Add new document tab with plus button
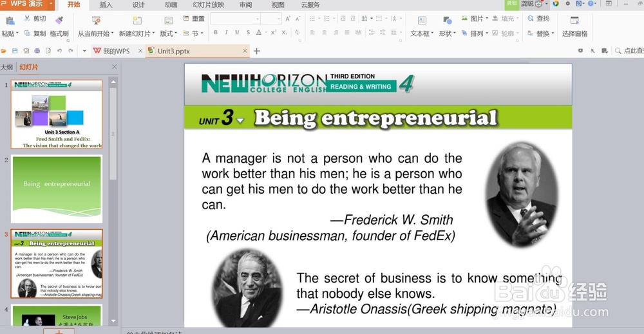Viewport: 644px width, 334px height. (257, 51)
